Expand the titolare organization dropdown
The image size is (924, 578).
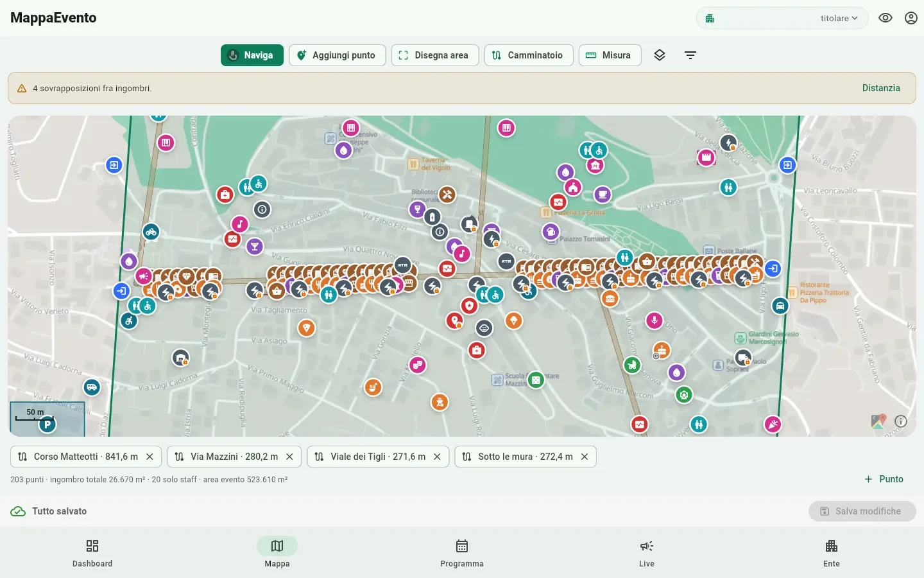click(782, 18)
